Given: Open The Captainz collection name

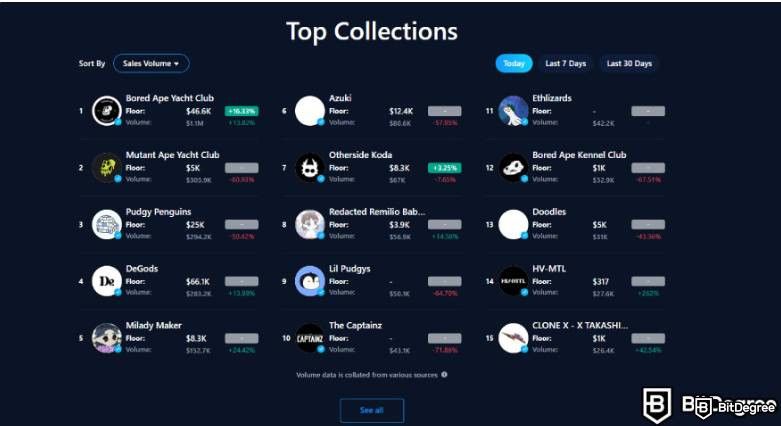Looking at the screenshot, I should tap(355, 325).
